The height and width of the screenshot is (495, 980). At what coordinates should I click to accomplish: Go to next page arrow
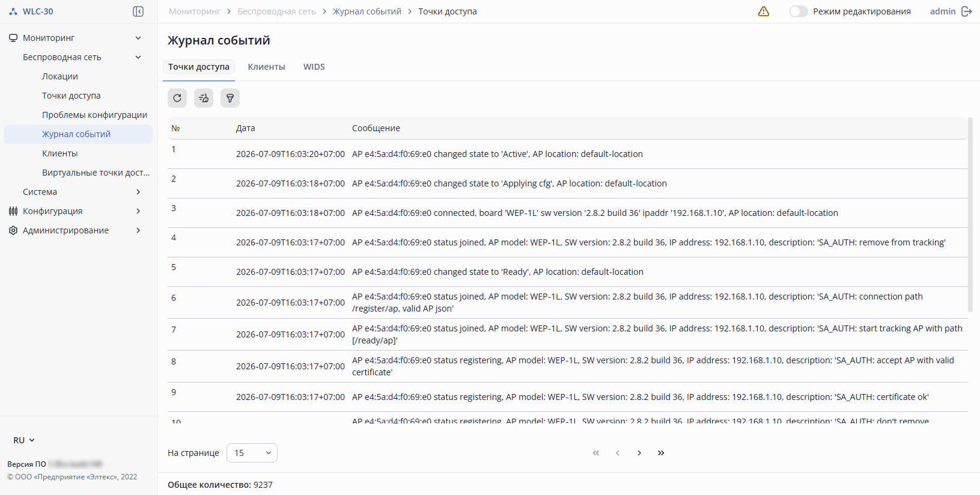639,453
